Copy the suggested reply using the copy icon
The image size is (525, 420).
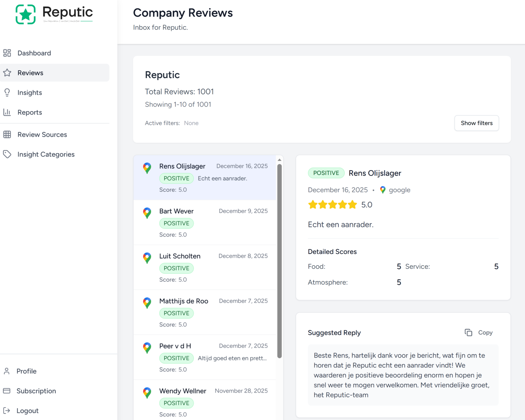point(468,332)
